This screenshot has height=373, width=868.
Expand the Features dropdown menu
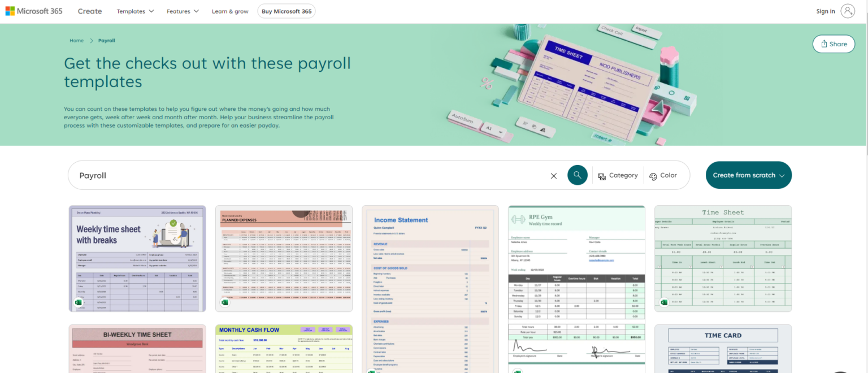(x=183, y=11)
